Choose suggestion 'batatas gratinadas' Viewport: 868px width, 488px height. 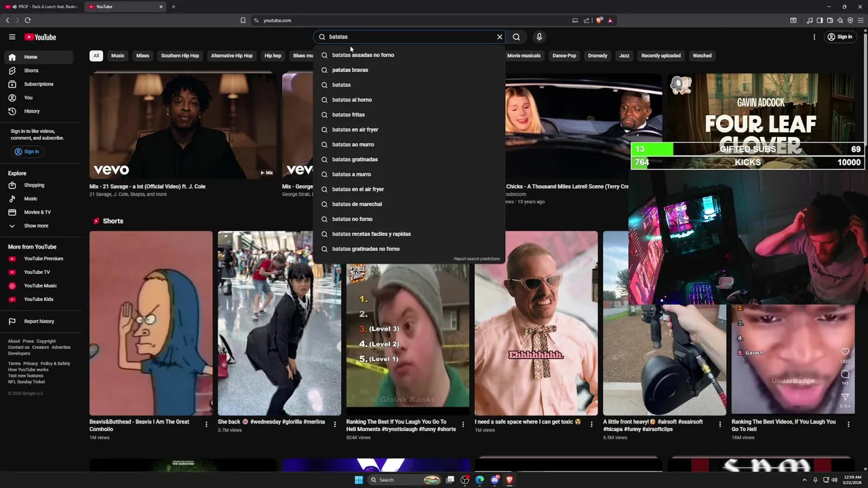click(410, 159)
